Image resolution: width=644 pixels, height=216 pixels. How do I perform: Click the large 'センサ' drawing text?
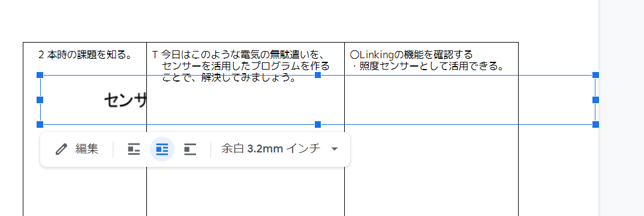[125, 100]
